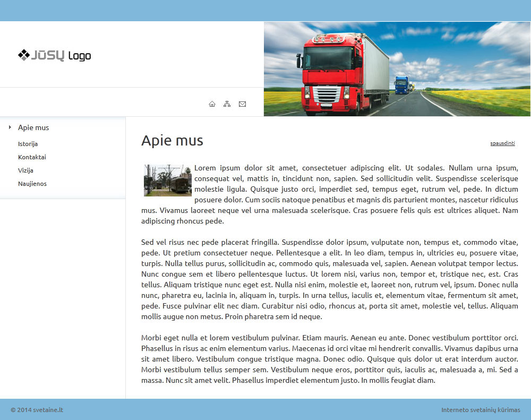Open the Interneto svetainių kūrimas link
The image size is (531, 420).
481,410
